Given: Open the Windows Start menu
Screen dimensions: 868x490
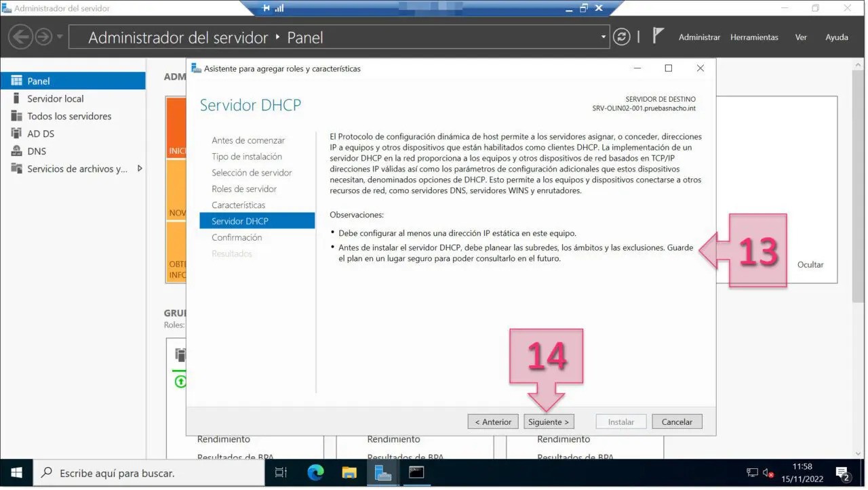Looking at the screenshot, I should point(16,472).
